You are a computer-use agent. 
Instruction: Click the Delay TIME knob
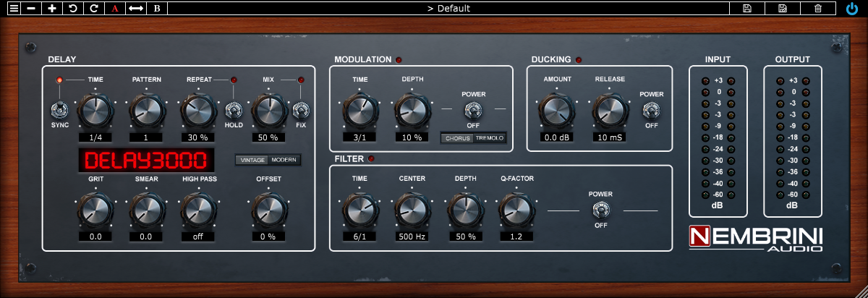point(95,111)
